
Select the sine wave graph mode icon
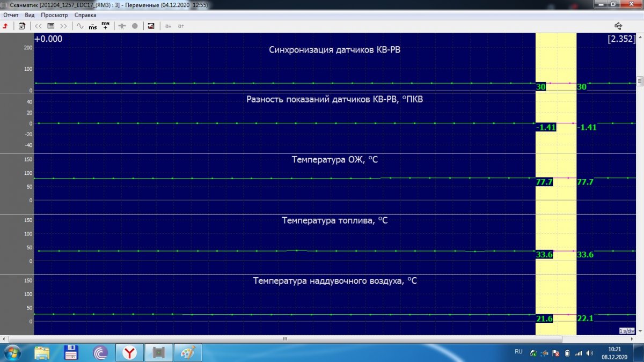(80, 26)
